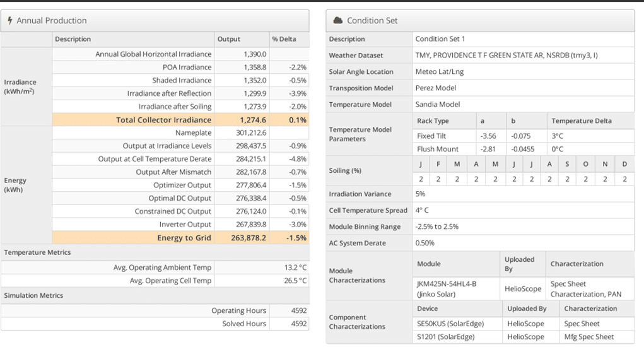Screen dimensions: 644x347
Task: Select the Condition Set panel title
Action: click(x=372, y=20)
